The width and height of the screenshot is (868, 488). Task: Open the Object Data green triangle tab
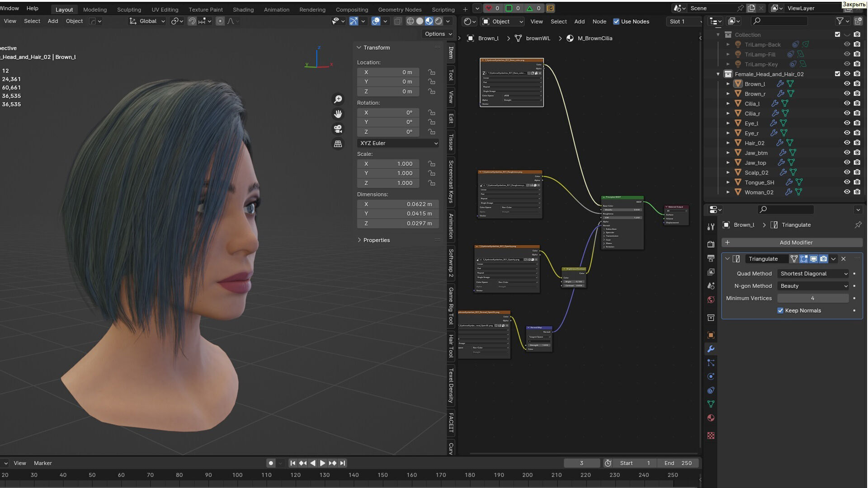711,404
